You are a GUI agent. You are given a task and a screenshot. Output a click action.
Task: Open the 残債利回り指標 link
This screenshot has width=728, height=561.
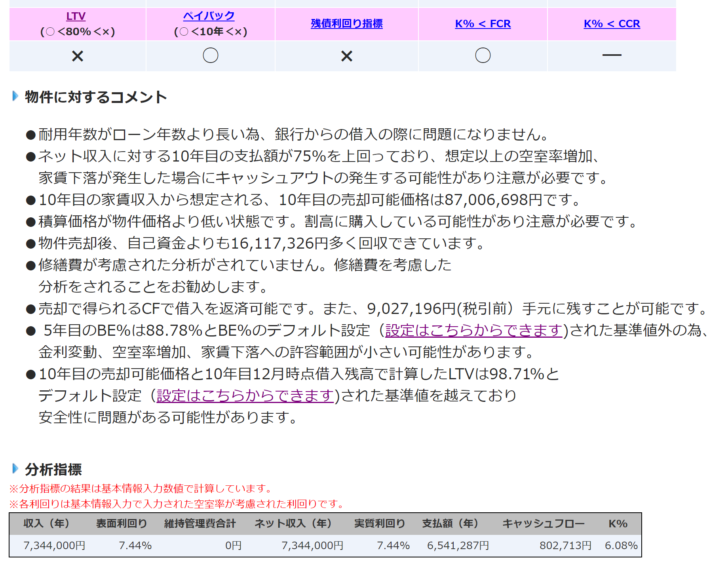(x=346, y=24)
